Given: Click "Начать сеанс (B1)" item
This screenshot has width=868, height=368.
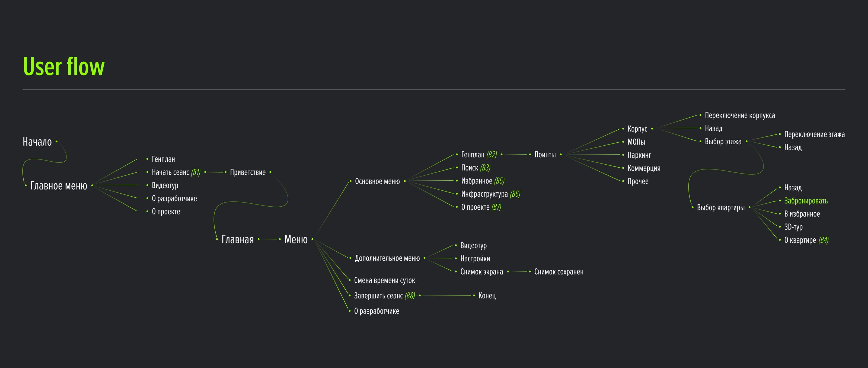Looking at the screenshot, I should [176, 172].
